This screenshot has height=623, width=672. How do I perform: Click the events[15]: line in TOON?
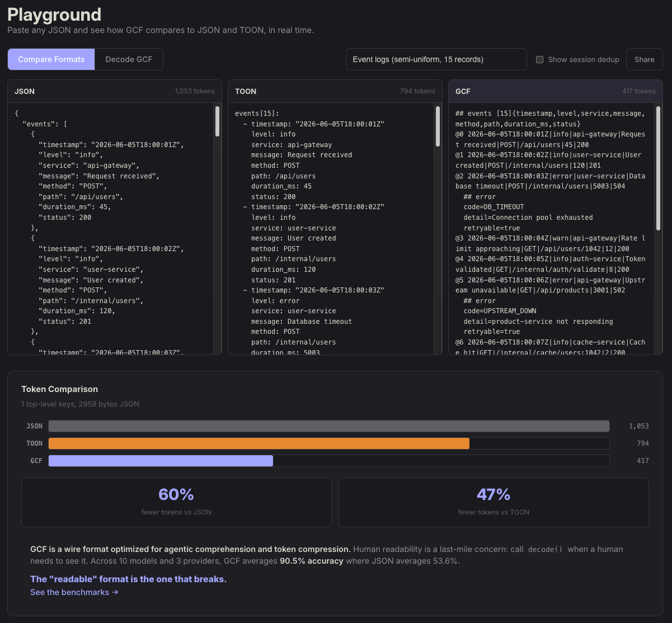(x=257, y=114)
